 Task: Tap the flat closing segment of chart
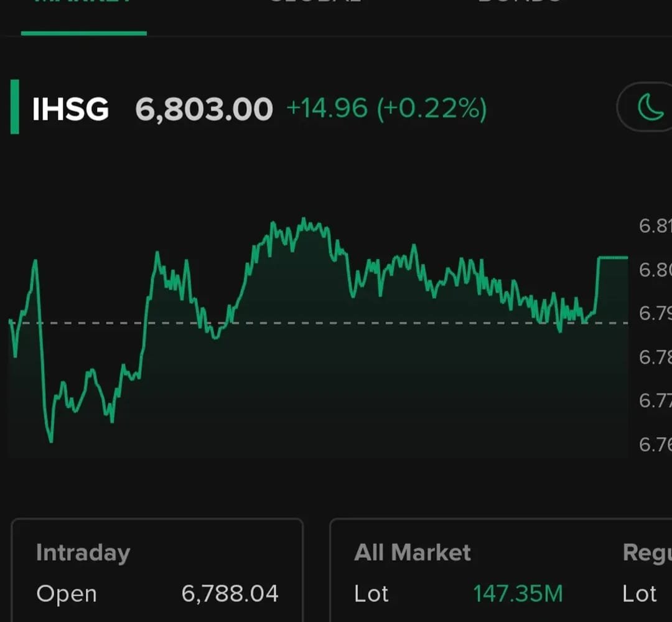click(612, 257)
